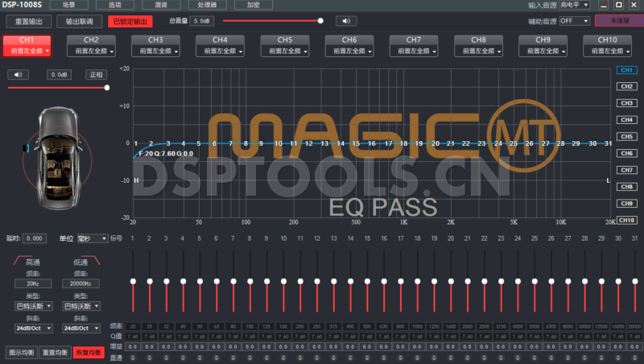Switch to the CH5 channel tab
This screenshot has height=364, width=644.
pyautogui.click(x=285, y=44)
